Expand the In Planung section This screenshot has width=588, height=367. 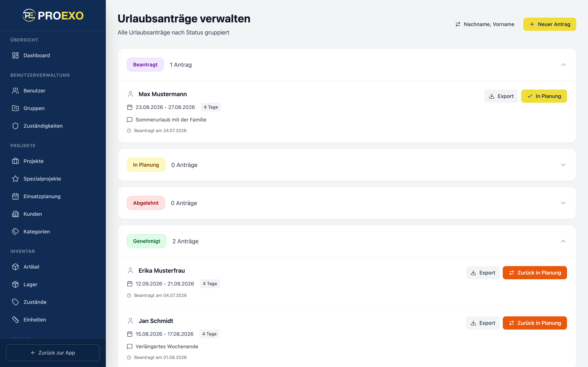click(x=563, y=165)
